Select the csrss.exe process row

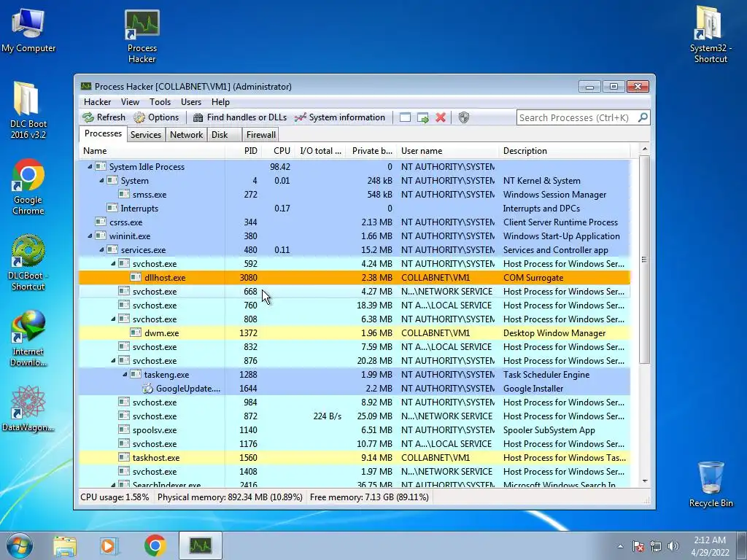[355, 222]
